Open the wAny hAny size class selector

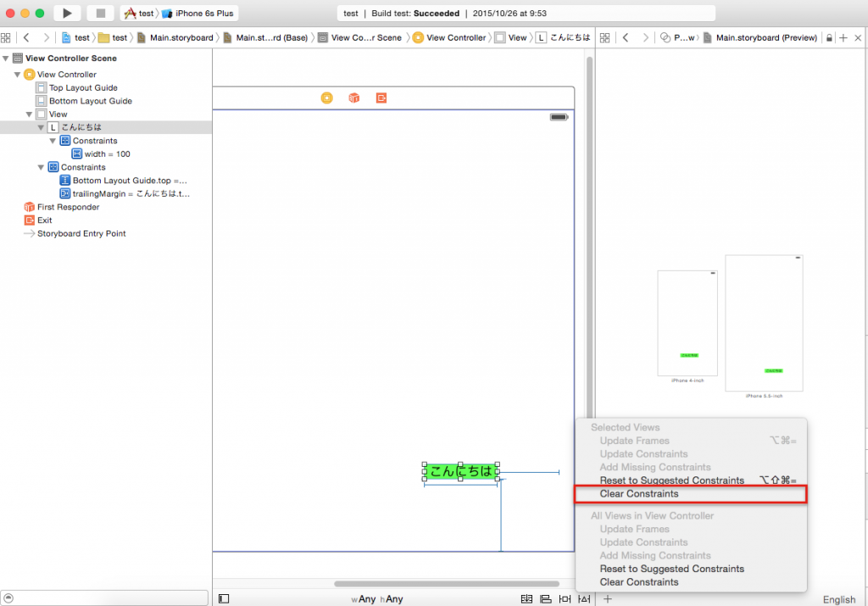(377, 599)
